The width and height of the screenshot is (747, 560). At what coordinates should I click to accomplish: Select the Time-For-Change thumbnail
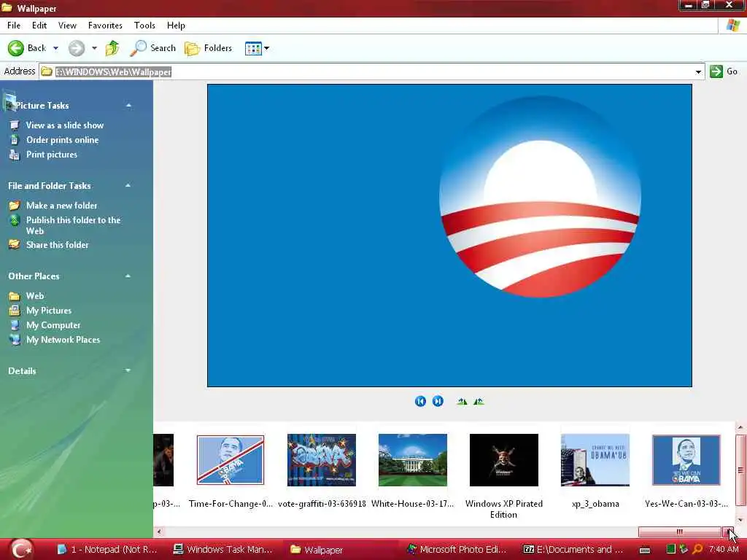[231, 460]
